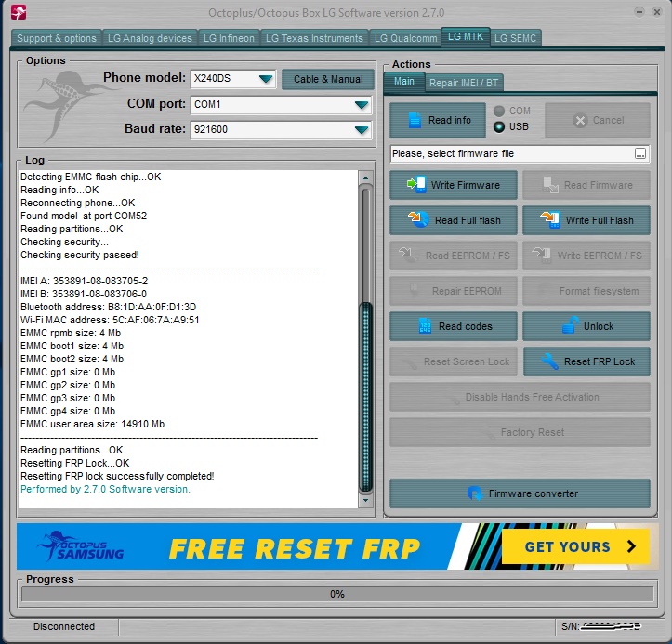Open the LG Infineon tab
Viewport: 672px width, 644px height.
229,38
